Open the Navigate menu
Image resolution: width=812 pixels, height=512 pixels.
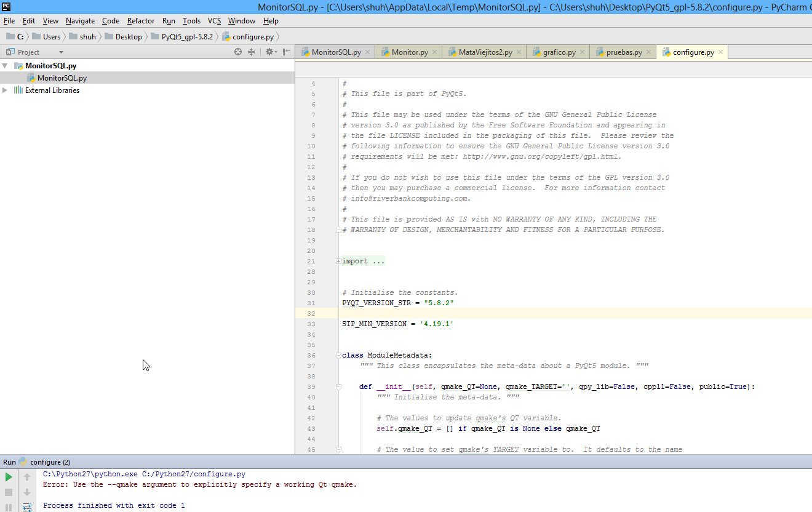pyautogui.click(x=81, y=21)
